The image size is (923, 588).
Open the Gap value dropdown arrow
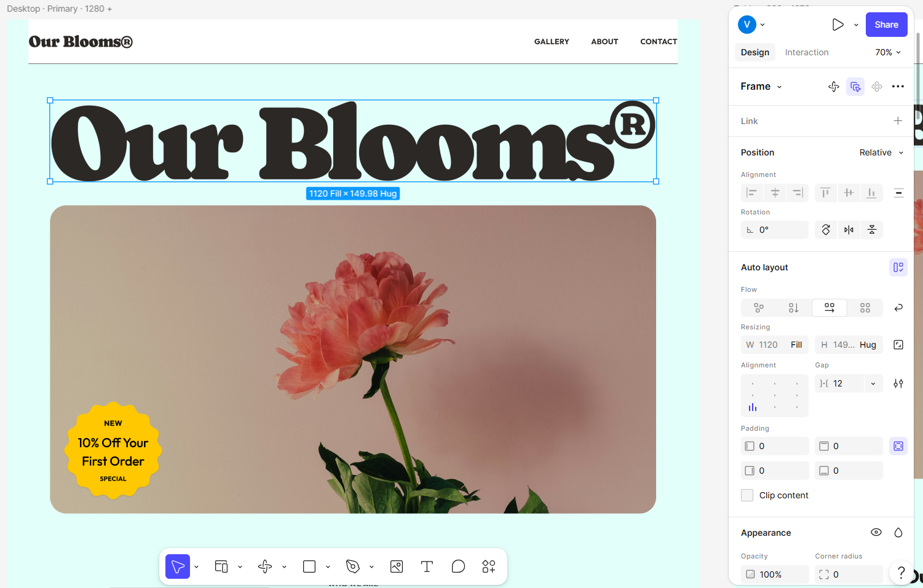(x=873, y=383)
